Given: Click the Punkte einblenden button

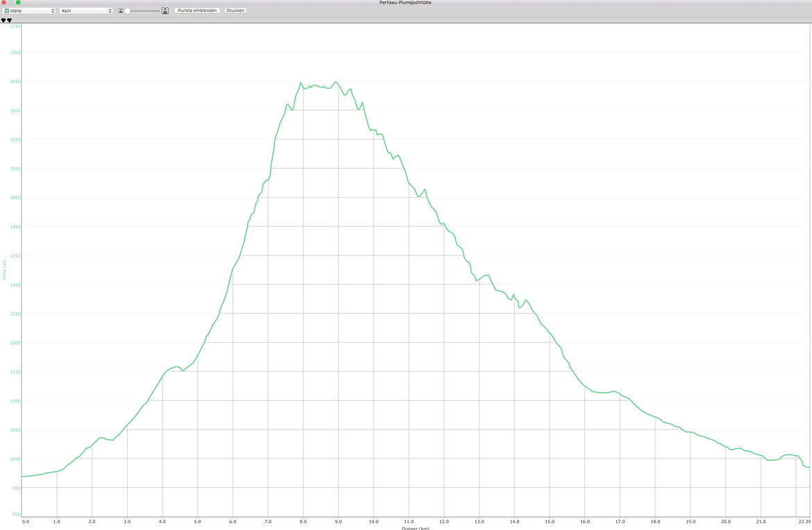Looking at the screenshot, I should (197, 10).
